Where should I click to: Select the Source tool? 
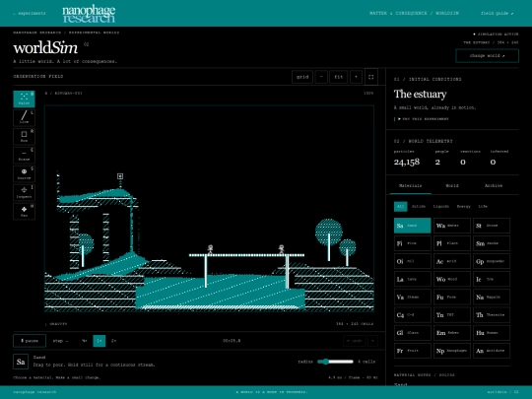point(24,173)
